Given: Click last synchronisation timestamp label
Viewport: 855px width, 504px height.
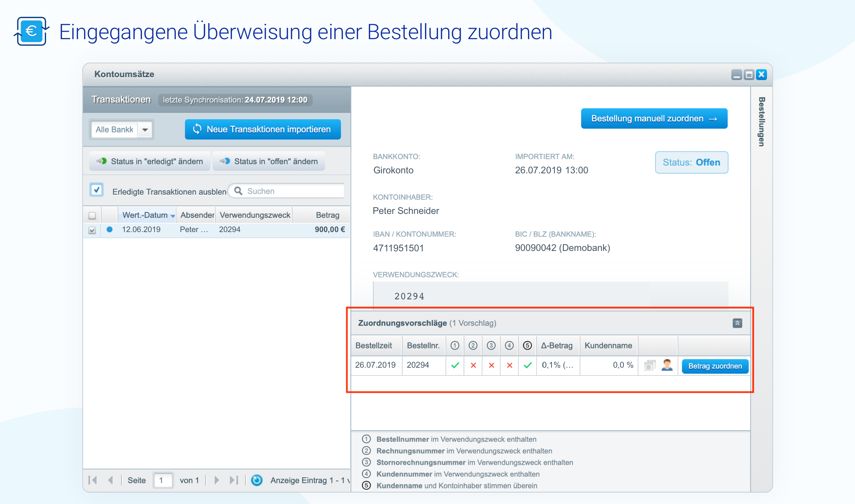Looking at the screenshot, I should point(235,100).
